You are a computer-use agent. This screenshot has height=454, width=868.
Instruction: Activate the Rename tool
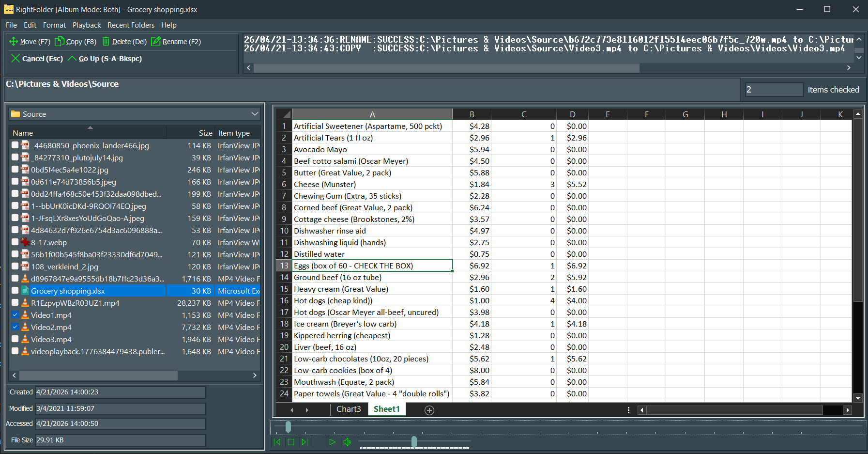(x=156, y=42)
